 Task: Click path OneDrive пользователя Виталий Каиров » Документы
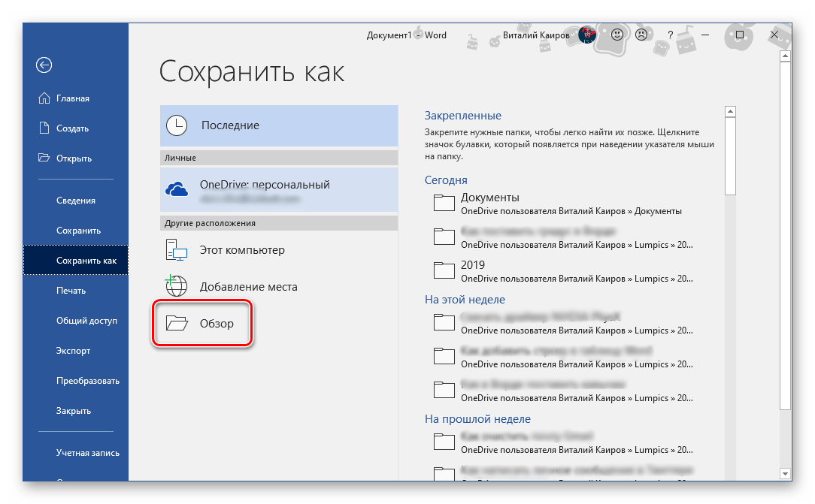(x=571, y=211)
